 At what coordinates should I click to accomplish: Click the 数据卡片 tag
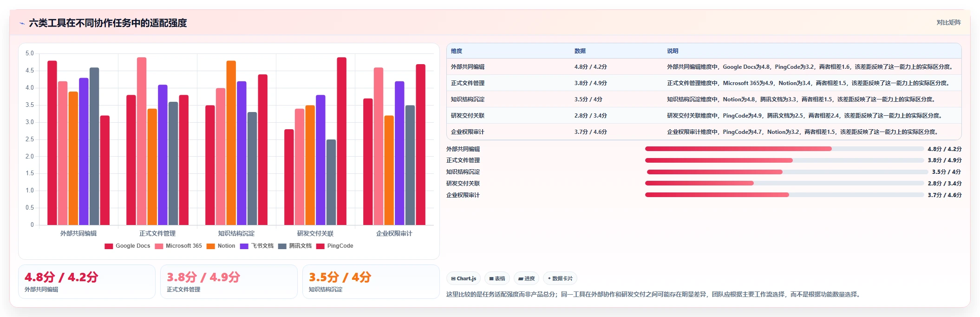click(x=560, y=278)
